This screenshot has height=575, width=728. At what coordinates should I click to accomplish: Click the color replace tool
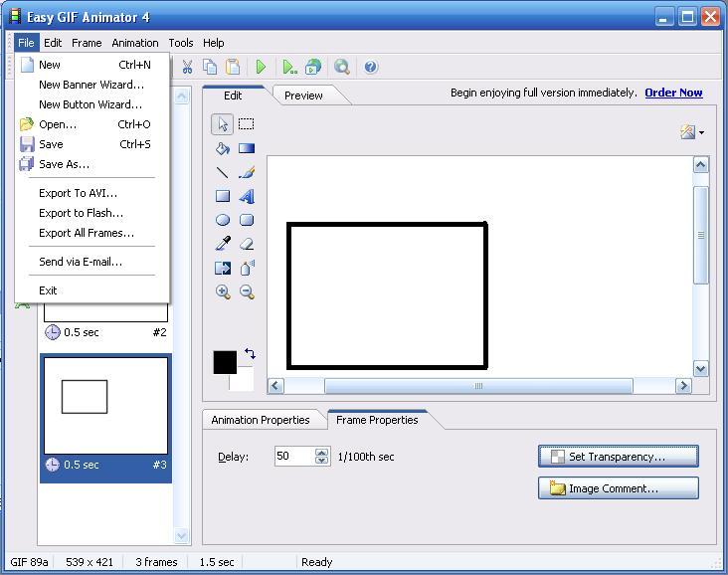223,268
